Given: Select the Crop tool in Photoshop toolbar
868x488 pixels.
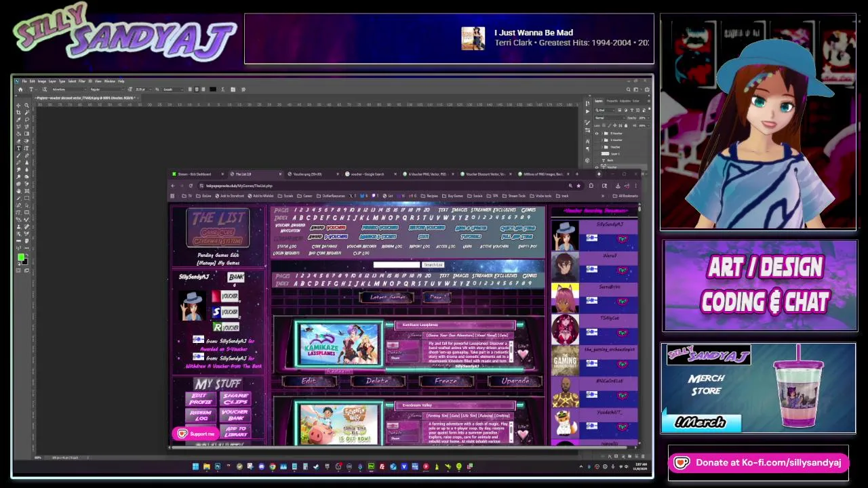Looking at the screenshot, I should [x=18, y=112].
